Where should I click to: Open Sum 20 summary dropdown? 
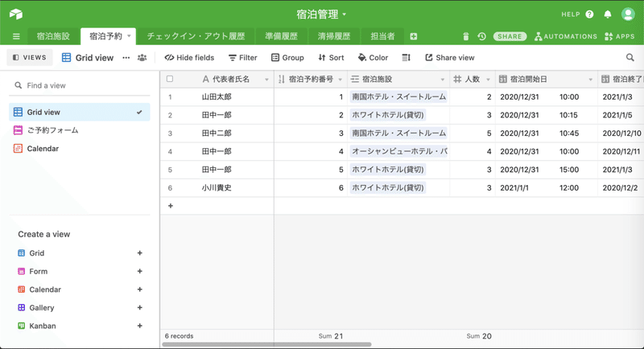pos(479,336)
